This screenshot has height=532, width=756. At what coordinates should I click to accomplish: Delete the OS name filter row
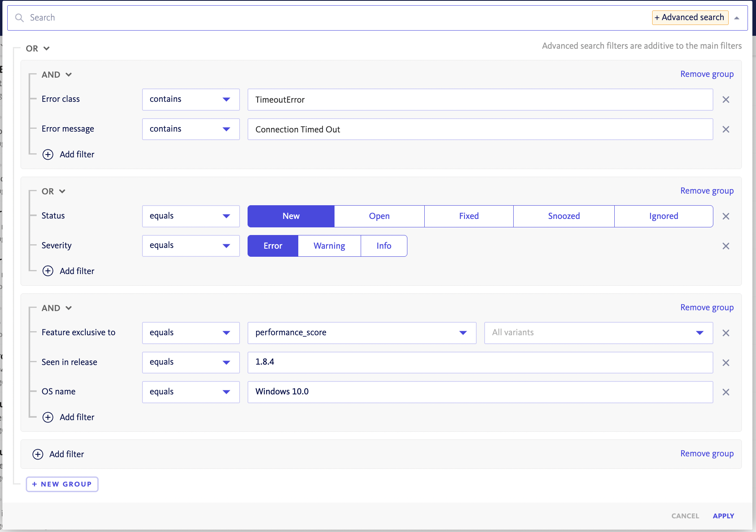(725, 392)
